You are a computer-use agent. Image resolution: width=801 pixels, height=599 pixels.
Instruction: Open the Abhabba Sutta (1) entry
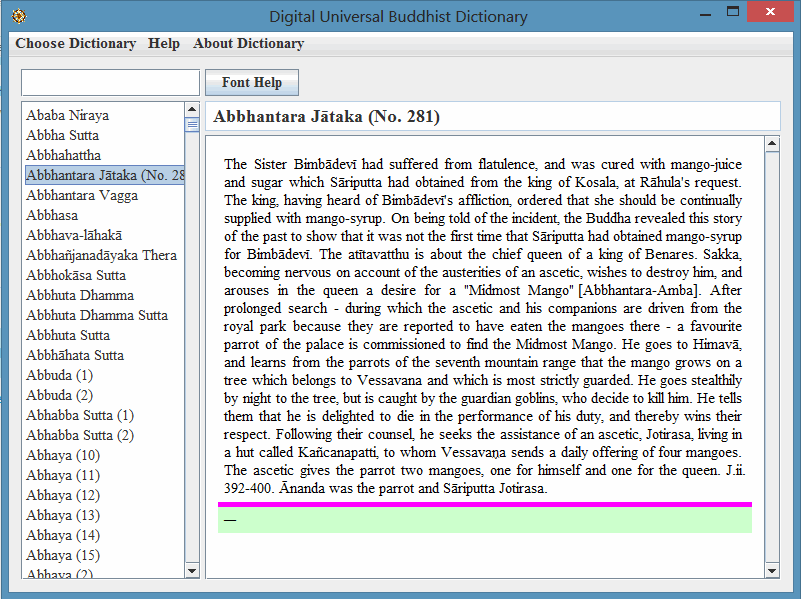80,415
